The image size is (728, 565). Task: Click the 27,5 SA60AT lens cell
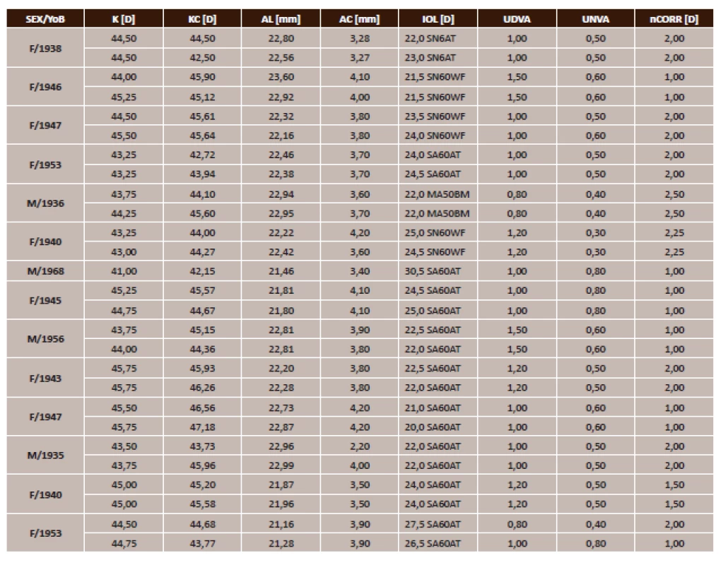(x=438, y=524)
